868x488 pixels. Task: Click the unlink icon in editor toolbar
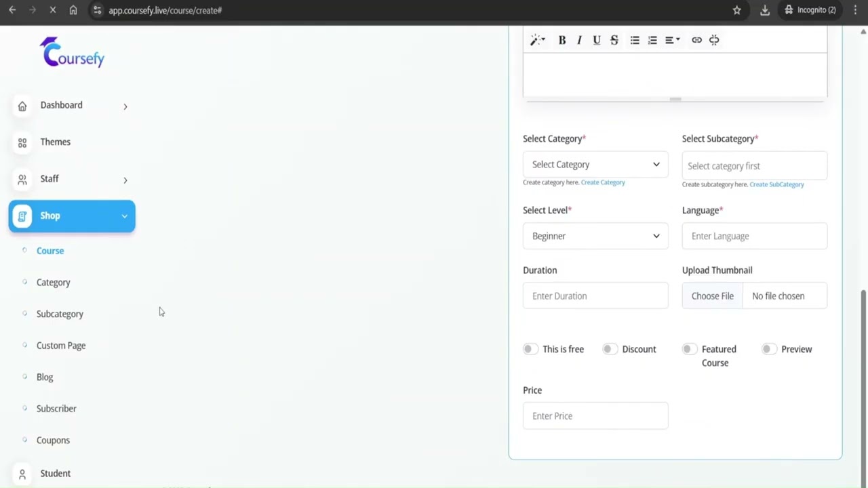[714, 40]
